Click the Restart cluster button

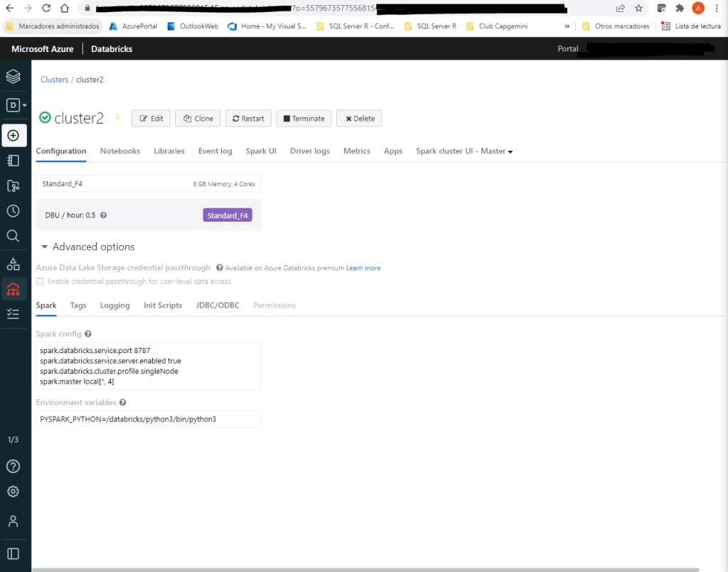[247, 119]
